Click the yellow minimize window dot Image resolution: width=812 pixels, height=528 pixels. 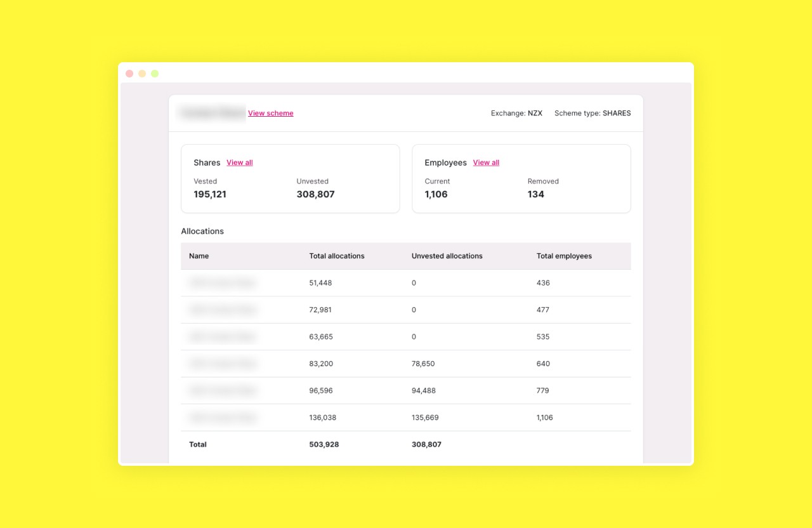[x=142, y=74]
